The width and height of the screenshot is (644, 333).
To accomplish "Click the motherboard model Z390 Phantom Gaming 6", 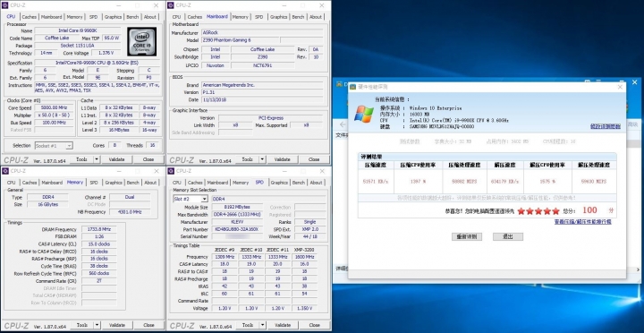I will point(240,40).
